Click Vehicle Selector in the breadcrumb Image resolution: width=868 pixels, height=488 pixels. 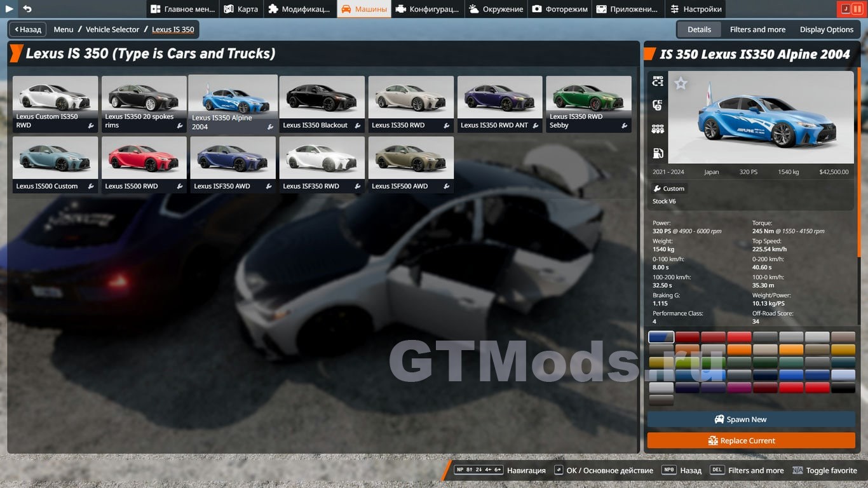click(x=112, y=29)
